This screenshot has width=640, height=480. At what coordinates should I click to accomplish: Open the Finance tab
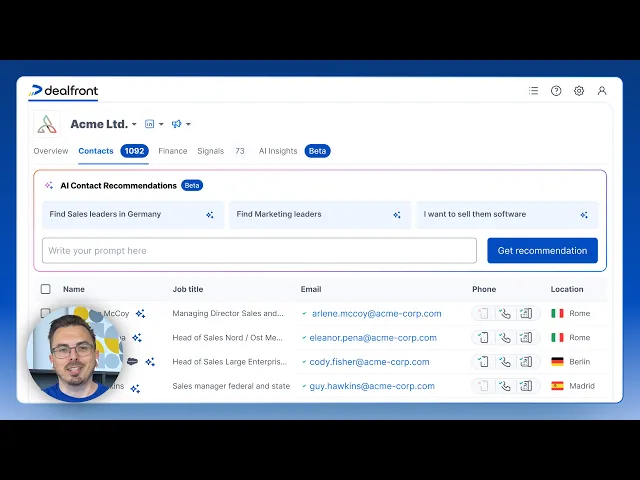[173, 151]
